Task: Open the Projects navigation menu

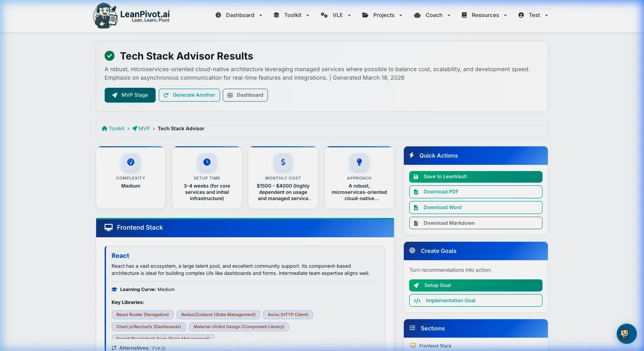Action: [x=382, y=15]
